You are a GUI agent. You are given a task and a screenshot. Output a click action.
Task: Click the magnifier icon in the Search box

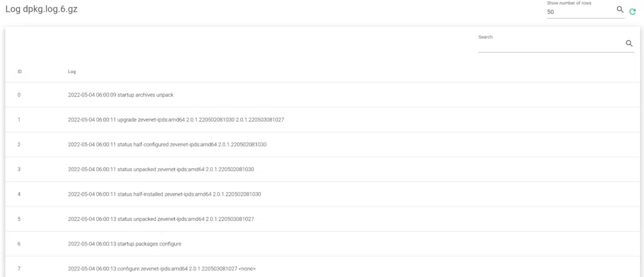point(628,43)
